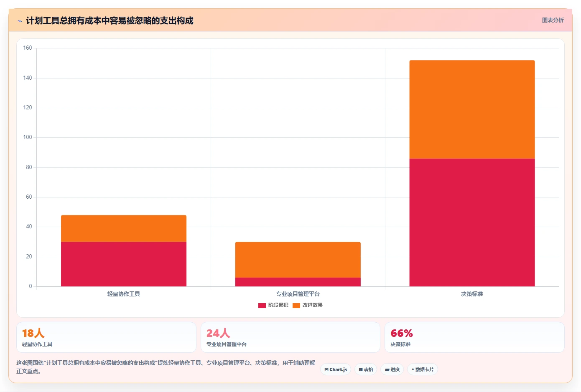The width and height of the screenshot is (581, 392).
Task: Click the 专业项目管理平台 caption under 24人
Action: pyautogui.click(x=227, y=344)
